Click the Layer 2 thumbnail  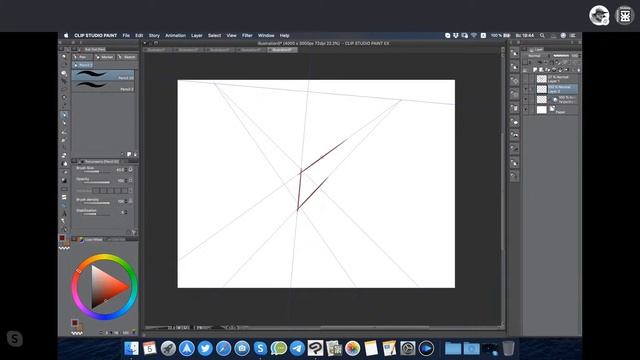pos(542,89)
